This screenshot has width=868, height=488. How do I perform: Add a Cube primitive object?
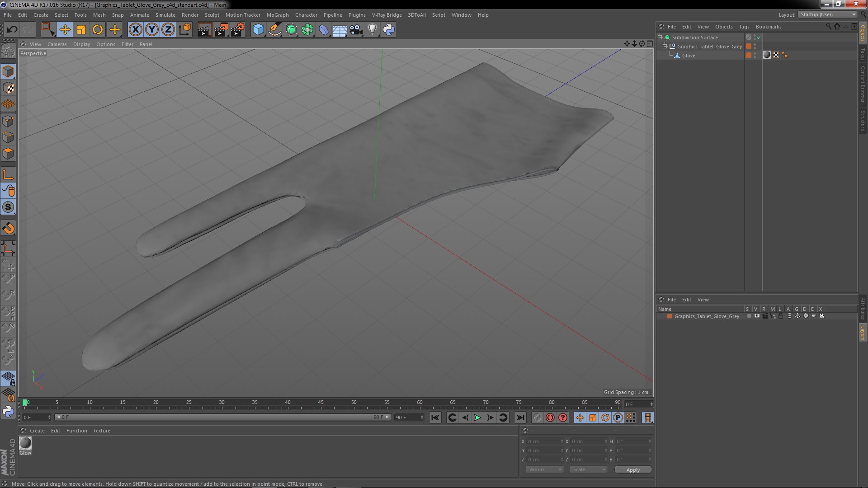coord(258,30)
